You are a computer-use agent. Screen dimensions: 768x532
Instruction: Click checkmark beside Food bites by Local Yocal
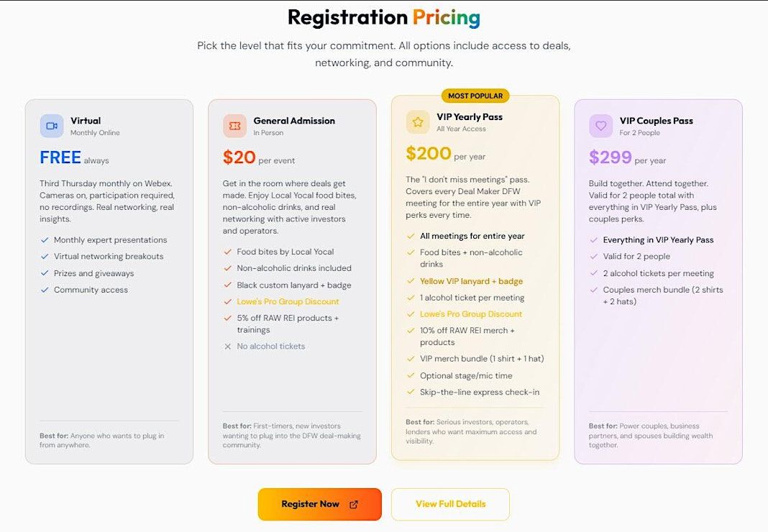(227, 252)
